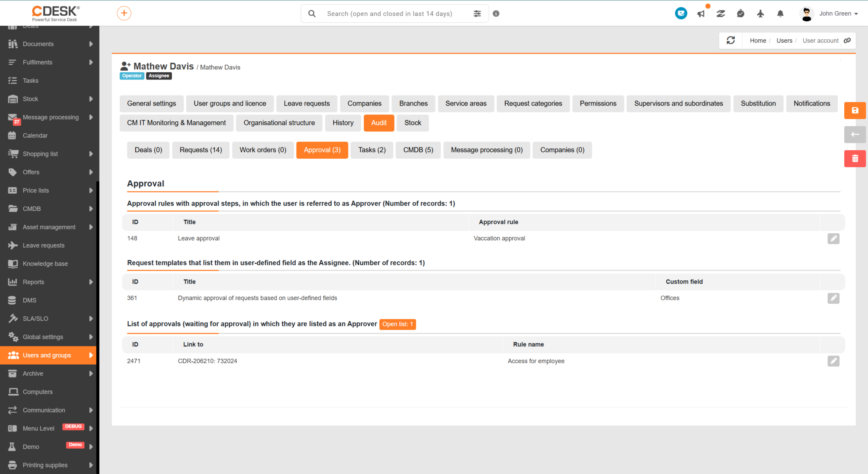The width and height of the screenshot is (868, 474).
Task: Click the red trash delete button
Action: 855,159
